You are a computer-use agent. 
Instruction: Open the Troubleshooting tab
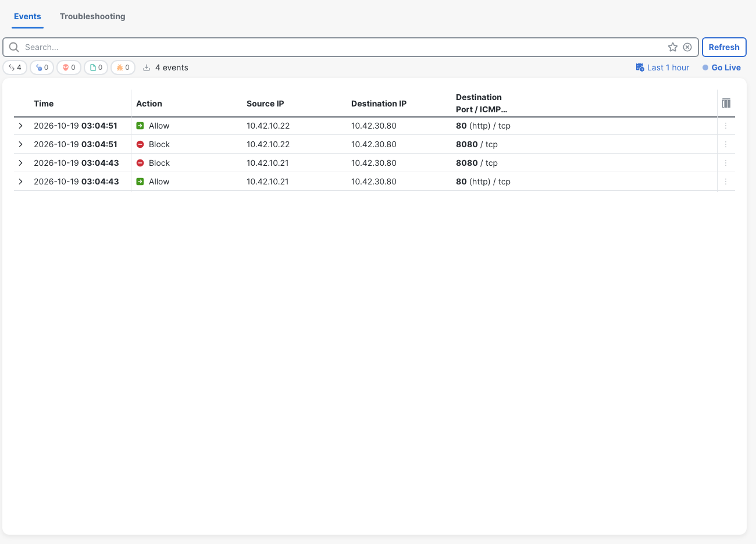(92, 16)
